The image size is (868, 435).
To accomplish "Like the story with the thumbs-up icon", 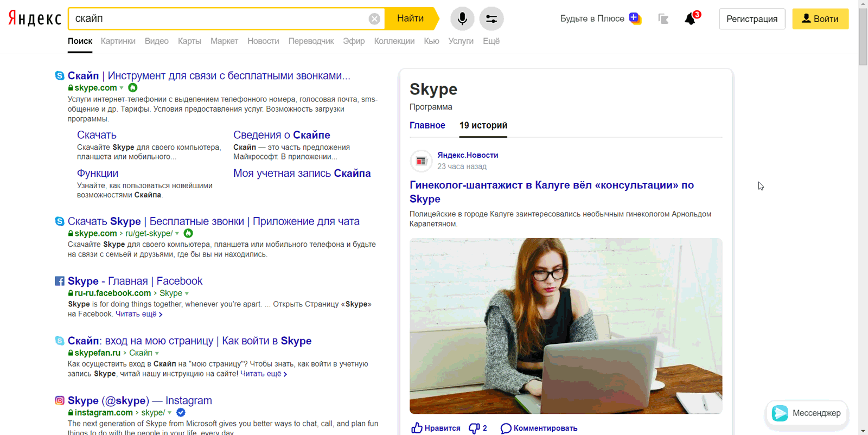I will coord(417,428).
